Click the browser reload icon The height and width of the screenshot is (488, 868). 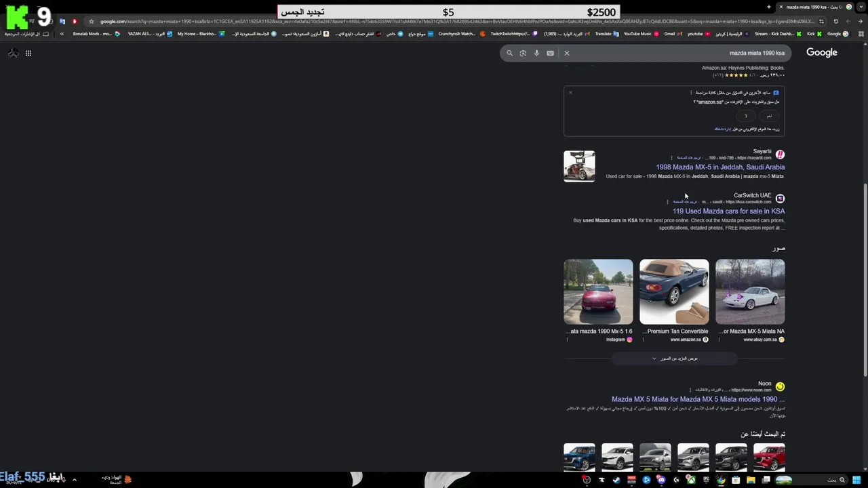836,21
